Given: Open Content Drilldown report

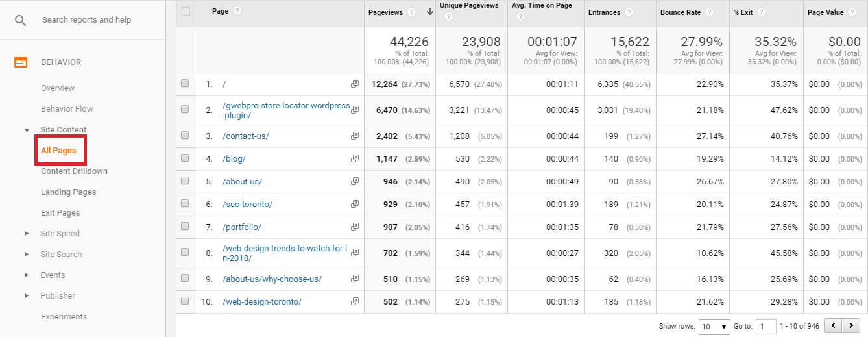Looking at the screenshot, I should coord(74,171).
